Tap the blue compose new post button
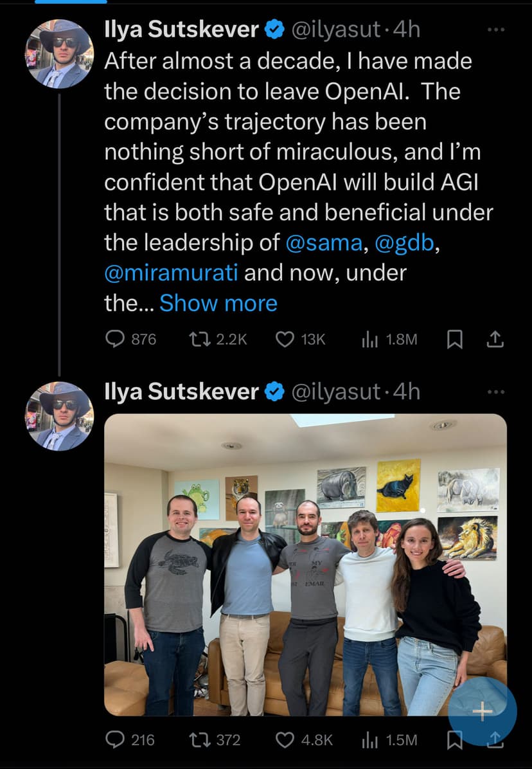The width and height of the screenshot is (532, 769). [x=482, y=710]
